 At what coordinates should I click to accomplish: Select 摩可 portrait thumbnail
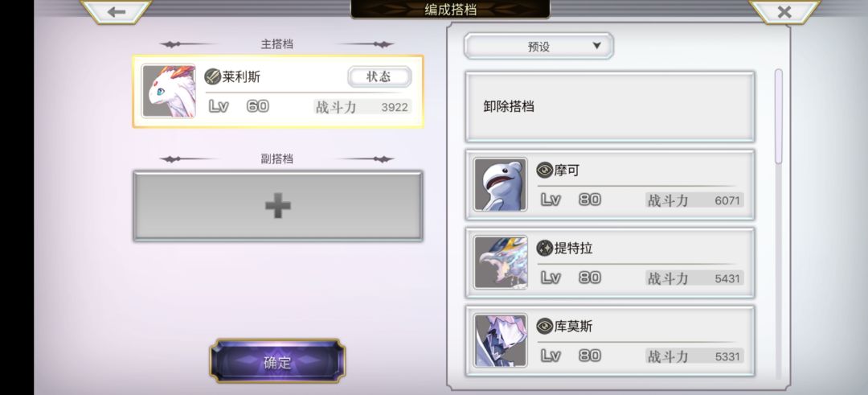coord(501,184)
